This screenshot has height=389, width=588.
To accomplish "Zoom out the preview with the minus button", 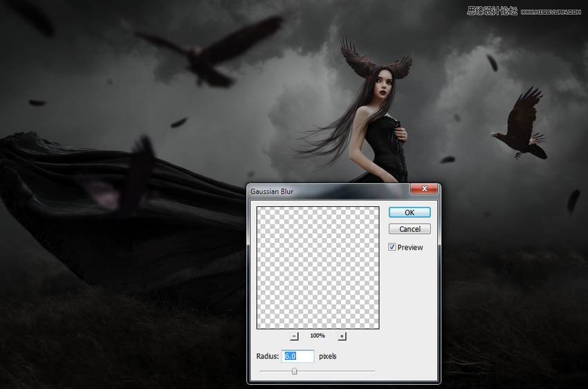I will coord(294,336).
